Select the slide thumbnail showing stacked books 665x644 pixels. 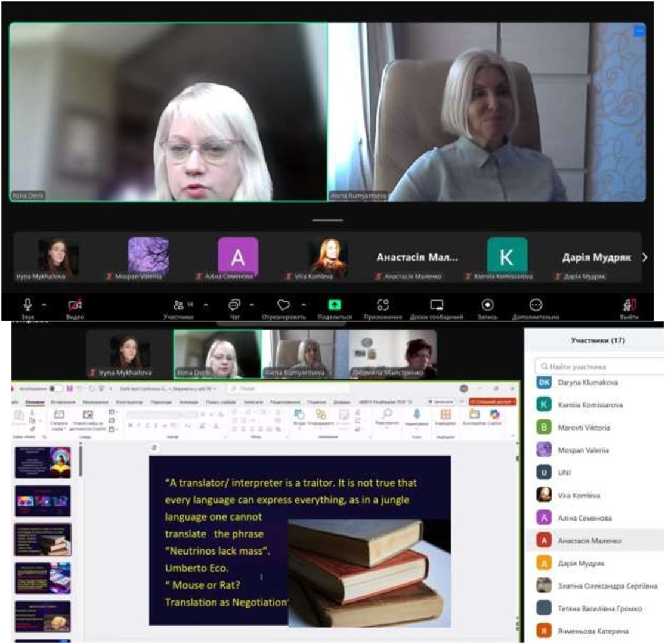[43, 539]
